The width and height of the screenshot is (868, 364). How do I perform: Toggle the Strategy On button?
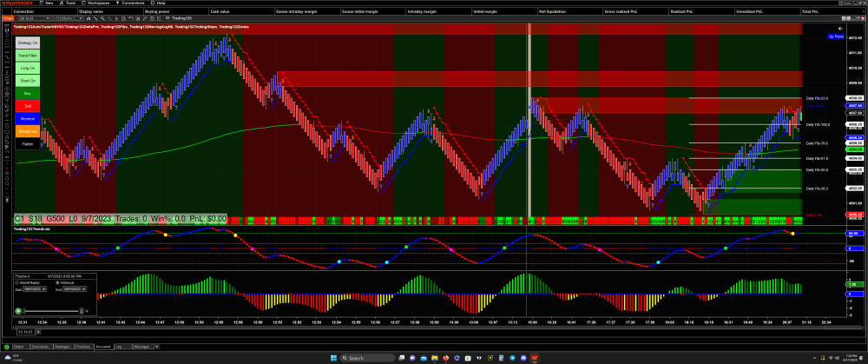(x=27, y=42)
